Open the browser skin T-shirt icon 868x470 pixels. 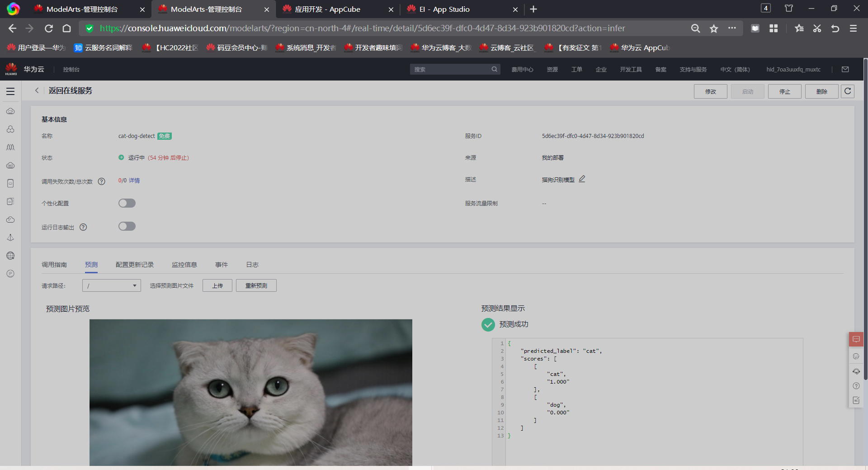(x=789, y=9)
